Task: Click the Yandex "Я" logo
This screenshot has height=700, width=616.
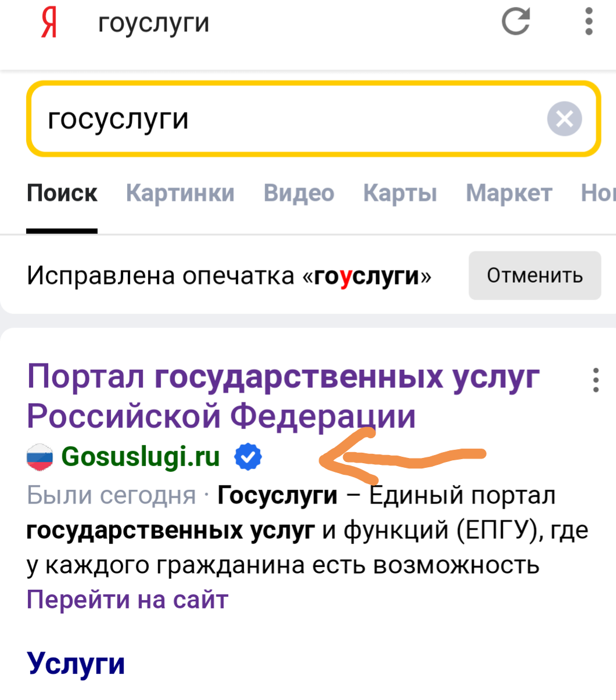Action: [48, 22]
